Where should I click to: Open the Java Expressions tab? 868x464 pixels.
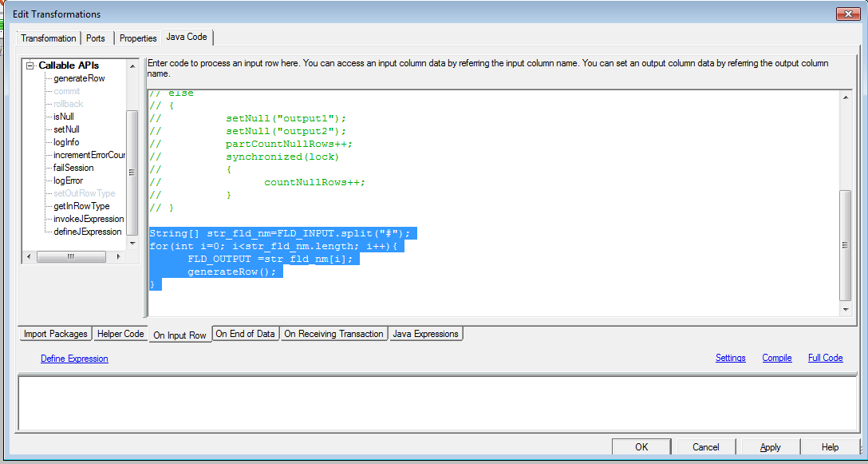click(x=425, y=334)
